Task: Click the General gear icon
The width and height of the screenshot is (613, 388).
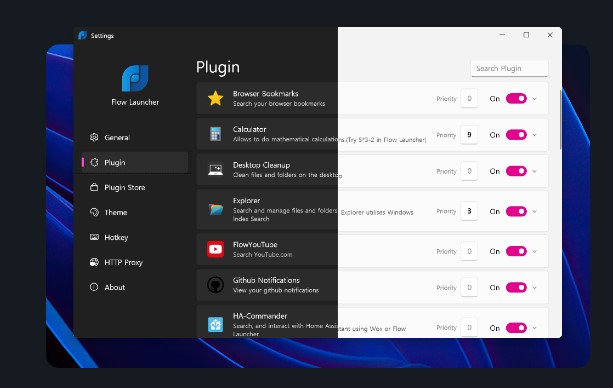Action: [x=94, y=137]
